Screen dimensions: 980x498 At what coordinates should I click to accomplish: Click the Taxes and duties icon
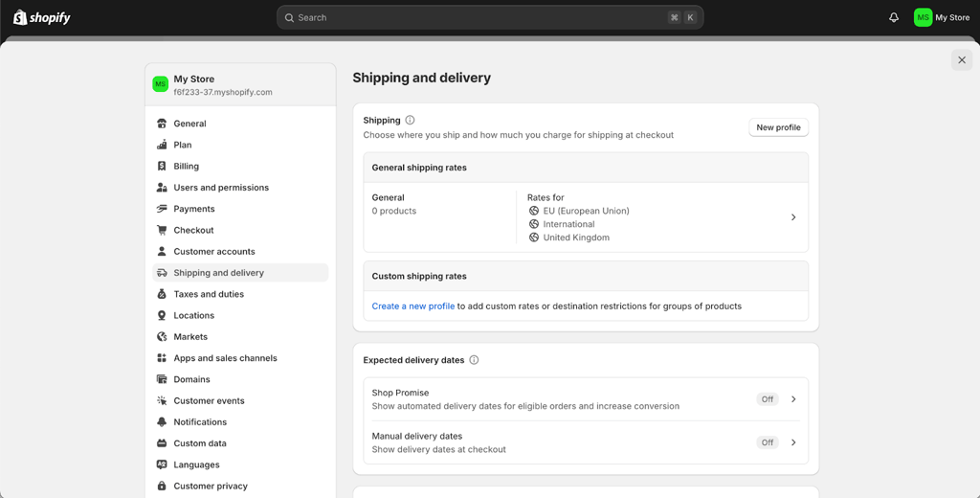(x=162, y=293)
